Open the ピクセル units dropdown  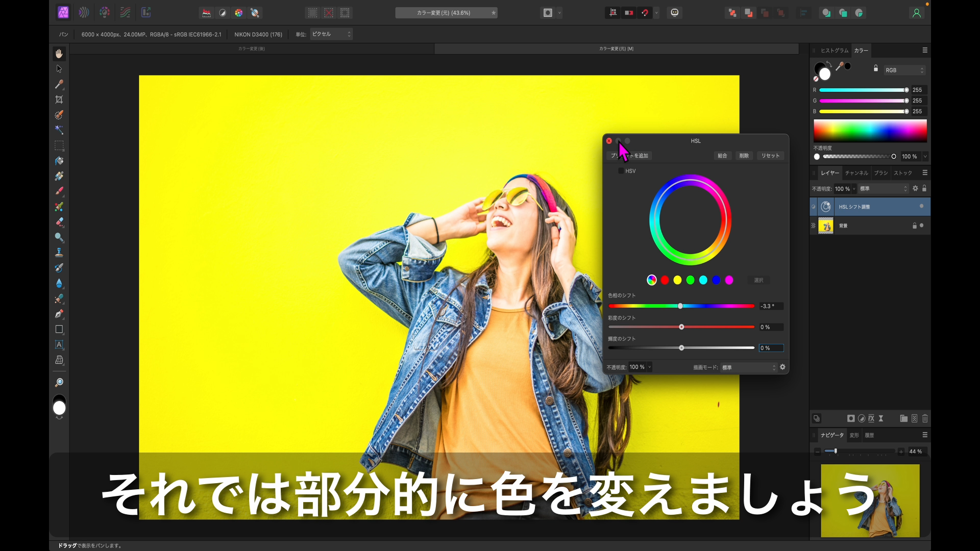[331, 34]
